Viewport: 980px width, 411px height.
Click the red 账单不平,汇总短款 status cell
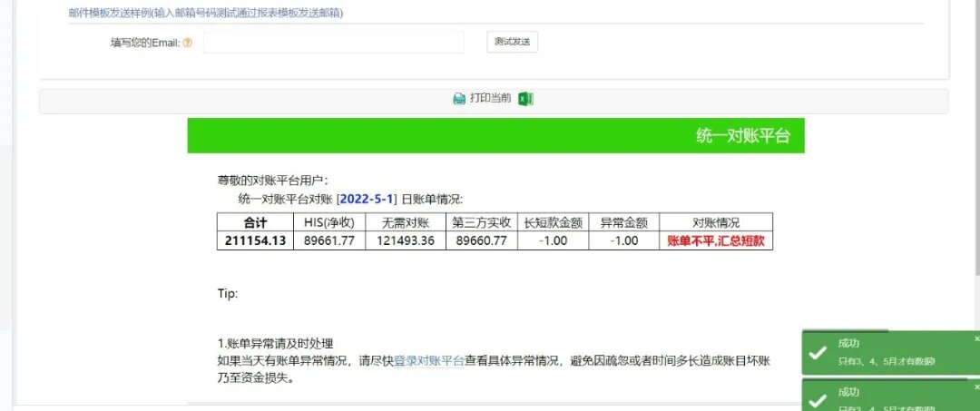point(715,240)
